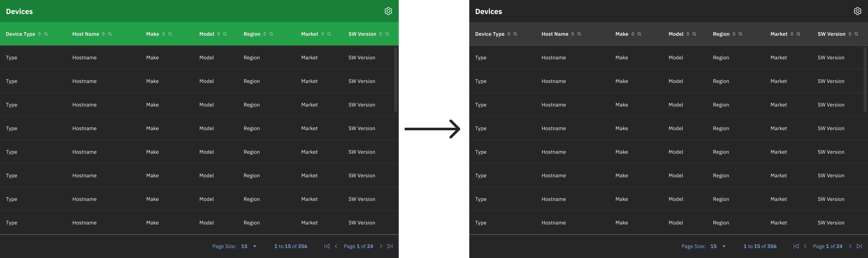The image size is (868, 258).
Task: Next page arrow in green-header table pagination
Action: tap(381, 246)
